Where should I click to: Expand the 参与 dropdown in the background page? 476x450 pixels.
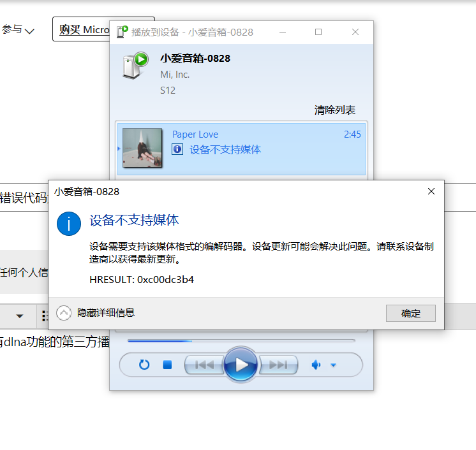(18, 30)
